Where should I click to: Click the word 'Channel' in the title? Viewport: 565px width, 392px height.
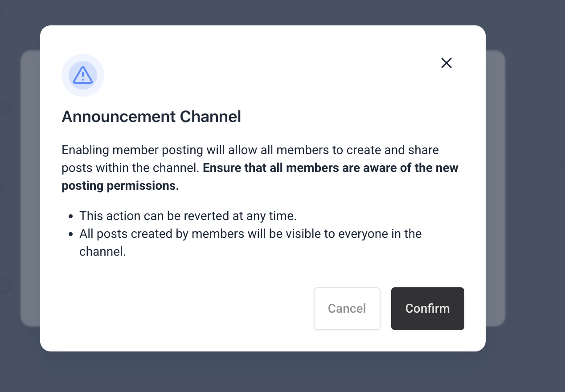click(210, 117)
